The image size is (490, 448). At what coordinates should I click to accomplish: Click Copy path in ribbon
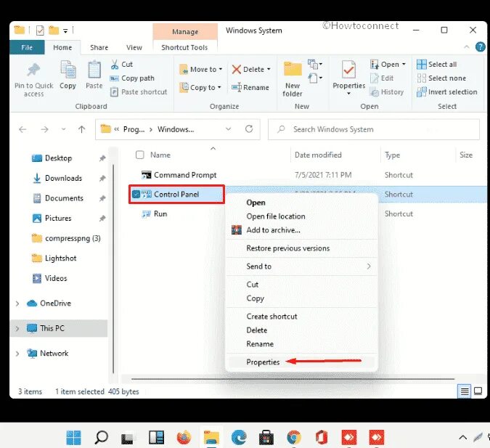tap(132, 78)
